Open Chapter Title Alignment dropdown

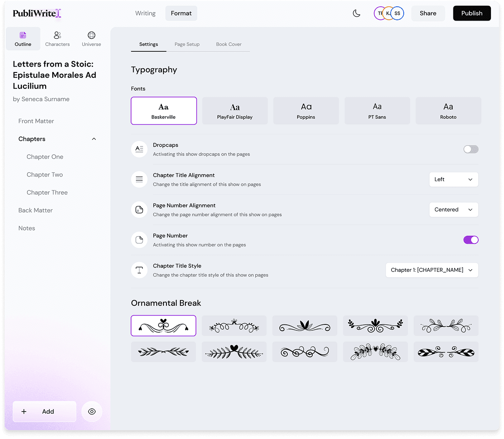pos(453,179)
